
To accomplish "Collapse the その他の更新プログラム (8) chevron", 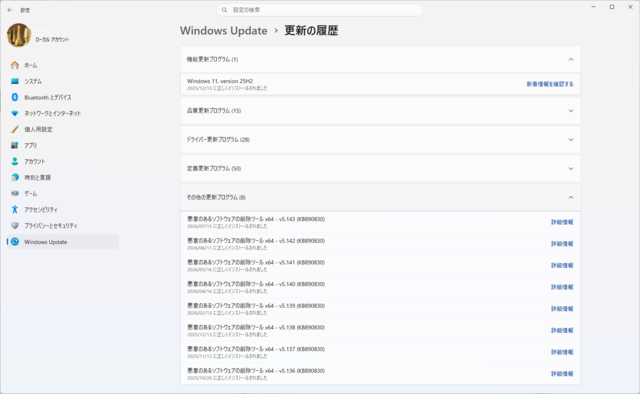I will tap(571, 198).
